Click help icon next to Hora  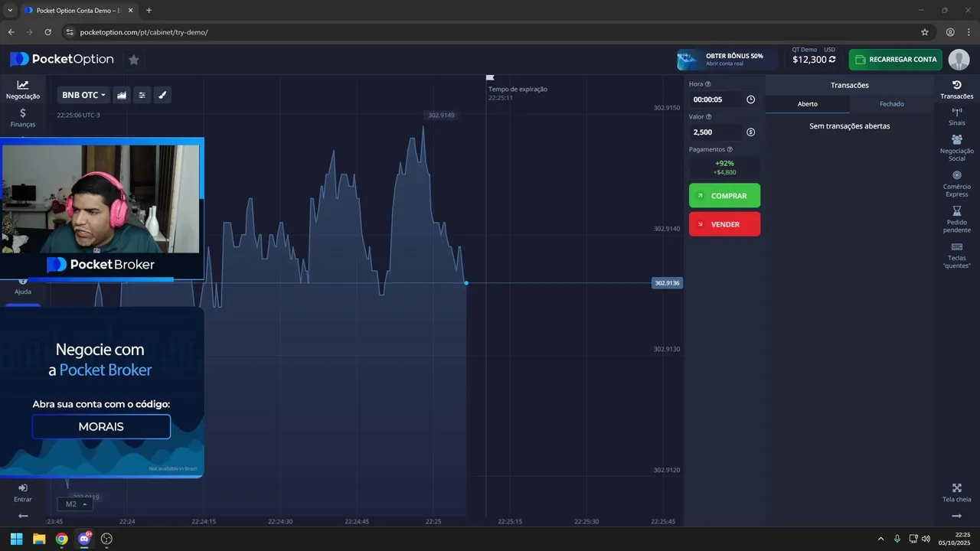pyautogui.click(x=707, y=84)
